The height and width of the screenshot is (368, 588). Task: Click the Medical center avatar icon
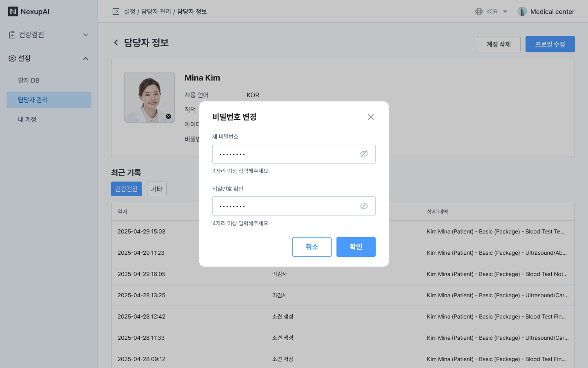coord(522,11)
